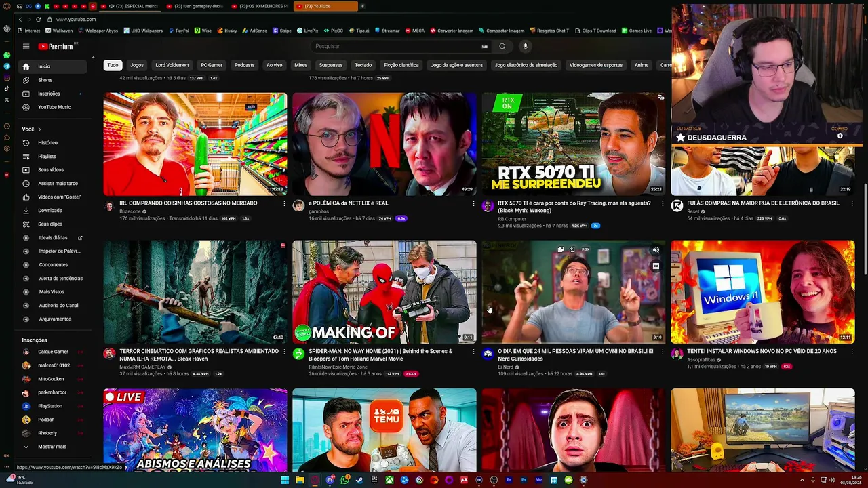Viewport: 868px width, 488px height.
Task: Open Windows 11 retro PC video thumbnail
Action: (763, 292)
